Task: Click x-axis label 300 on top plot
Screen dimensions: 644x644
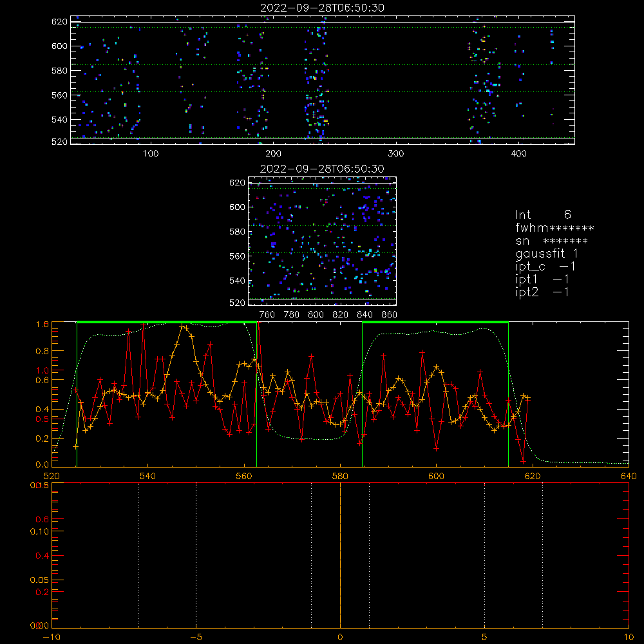Action: 396,154
